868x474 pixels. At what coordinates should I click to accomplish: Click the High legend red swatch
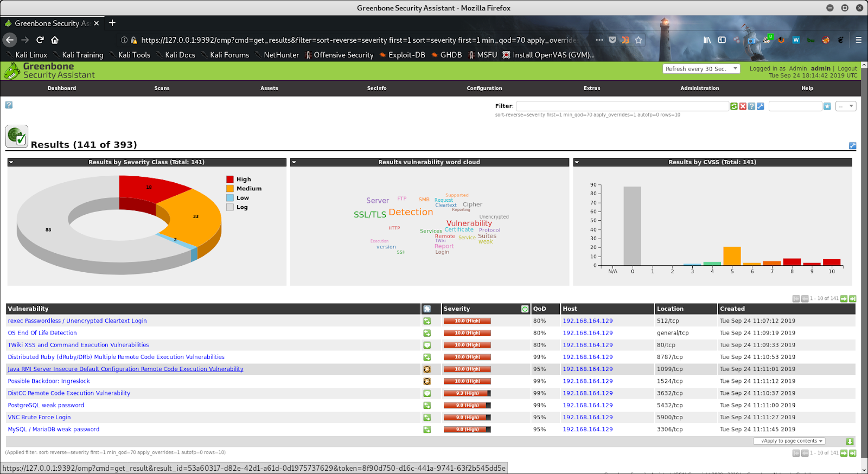(230, 180)
